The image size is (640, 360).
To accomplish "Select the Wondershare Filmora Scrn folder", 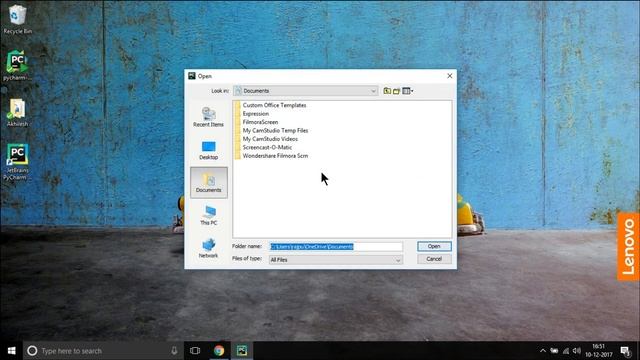I will (275, 156).
